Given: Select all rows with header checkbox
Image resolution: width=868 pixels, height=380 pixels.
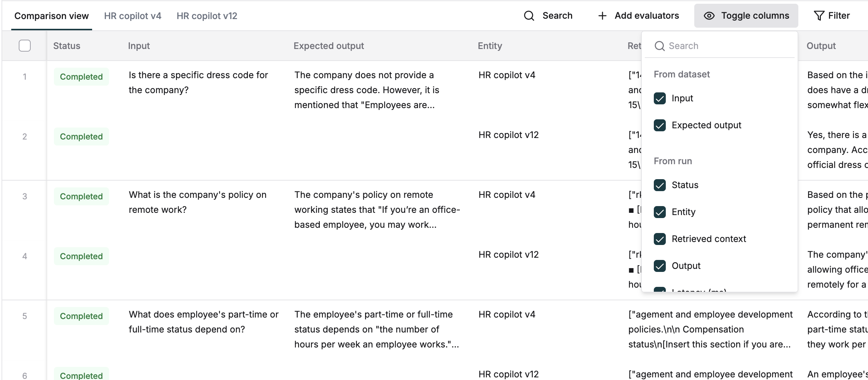Looking at the screenshot, I should coord(25,46).
